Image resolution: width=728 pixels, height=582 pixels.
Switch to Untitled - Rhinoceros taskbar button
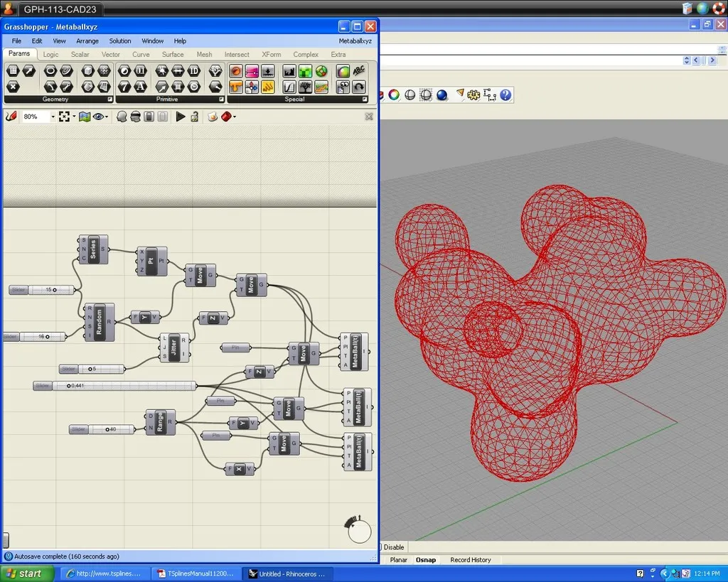point(287,573)
